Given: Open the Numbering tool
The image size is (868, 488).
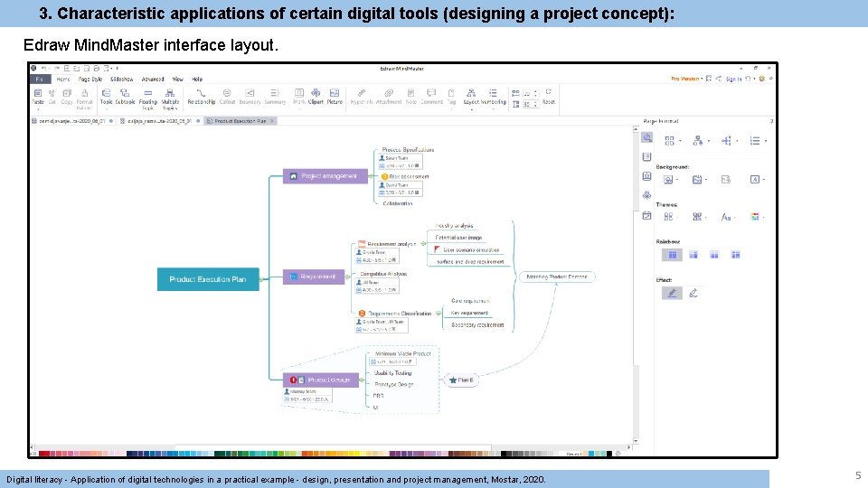Looking at the screenshot, I should 493,97.
